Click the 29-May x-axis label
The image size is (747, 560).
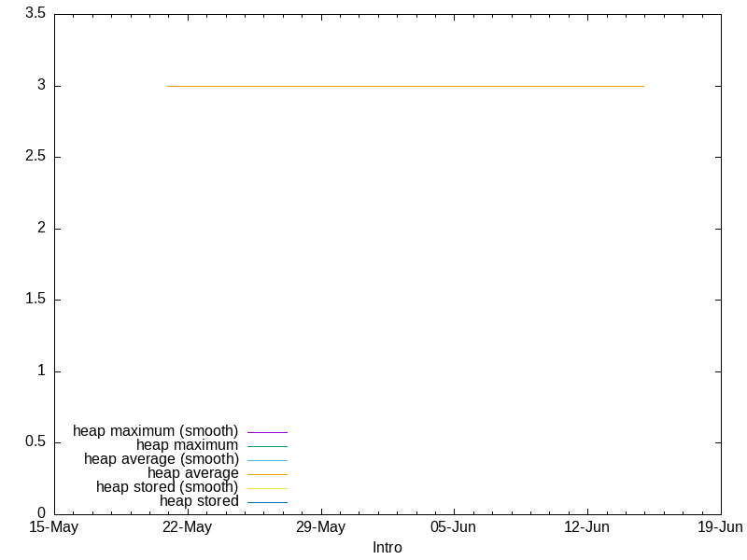tap(320, 527)
